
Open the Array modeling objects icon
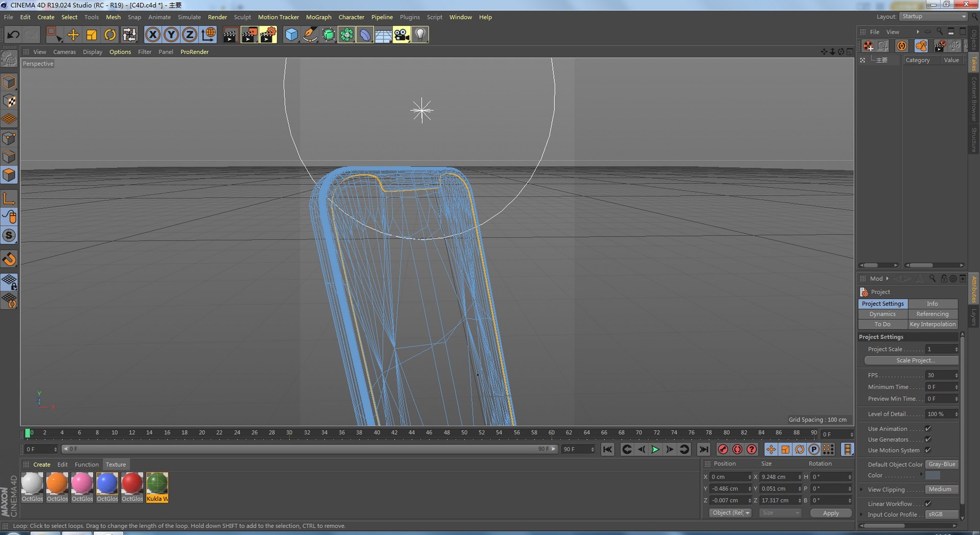[347, 35]
